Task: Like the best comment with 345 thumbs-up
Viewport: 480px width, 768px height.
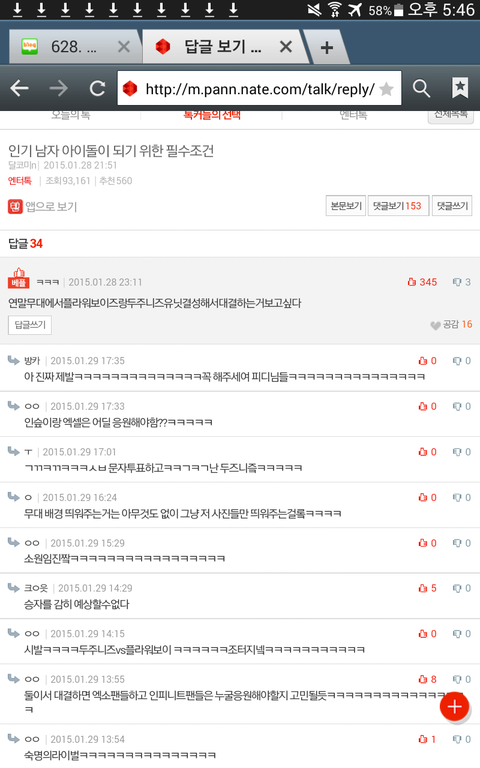Action: [422, 282]
